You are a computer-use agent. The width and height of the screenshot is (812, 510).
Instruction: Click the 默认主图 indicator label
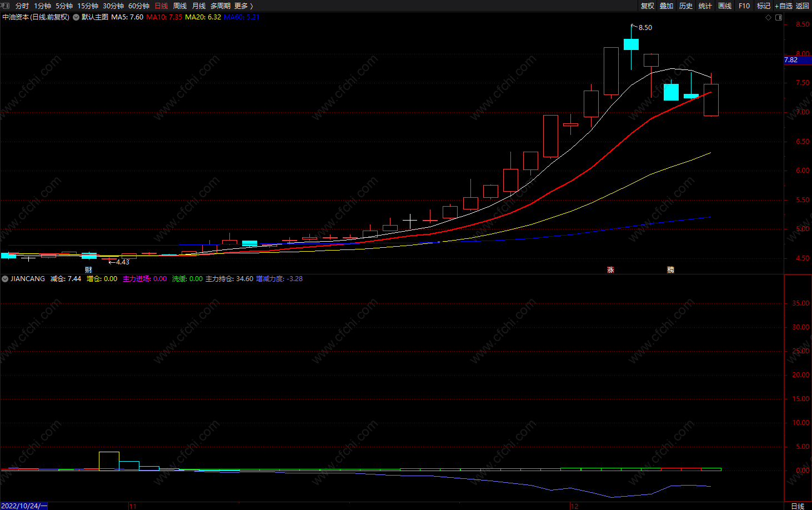pyautogui.click(x=95, y=17)
